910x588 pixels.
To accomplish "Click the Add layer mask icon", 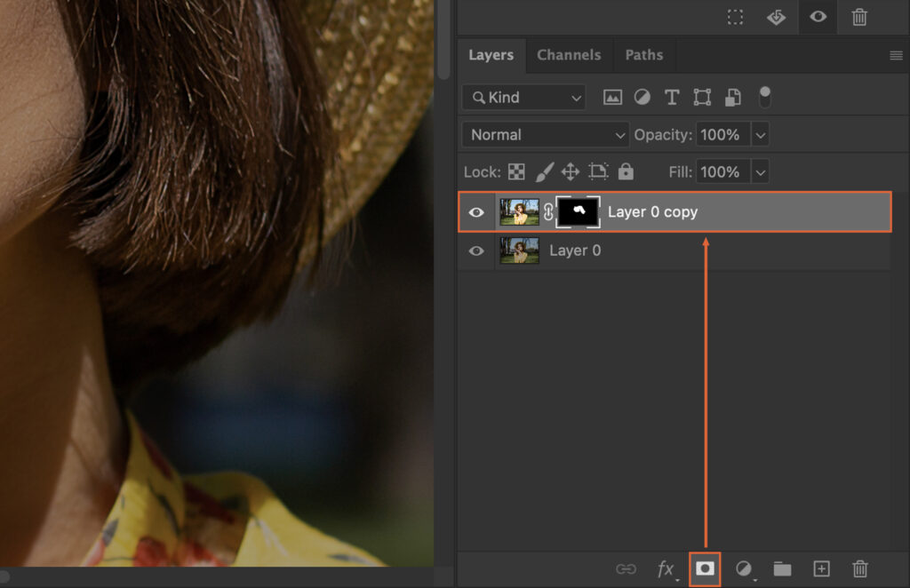I will (706, 569).
